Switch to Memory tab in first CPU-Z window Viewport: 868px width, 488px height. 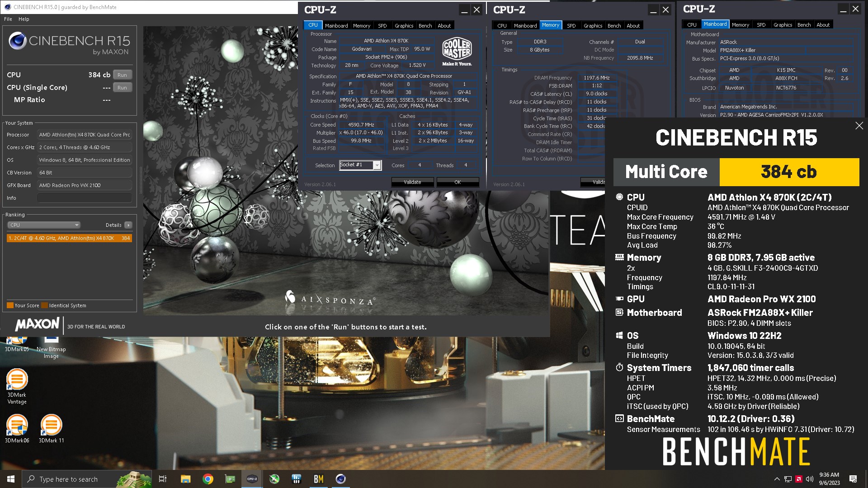pyautogui.click(x=362, y=26)
